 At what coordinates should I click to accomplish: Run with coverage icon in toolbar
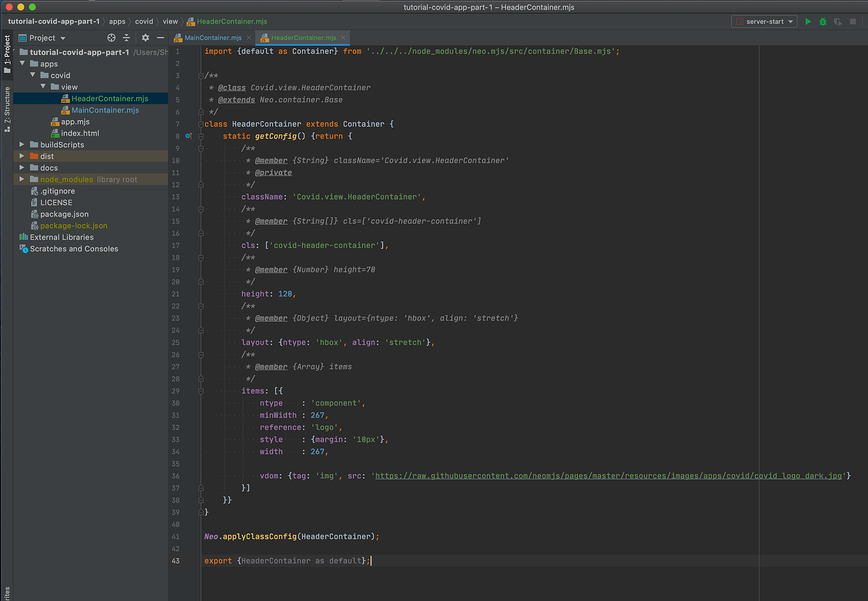point(838,21)
